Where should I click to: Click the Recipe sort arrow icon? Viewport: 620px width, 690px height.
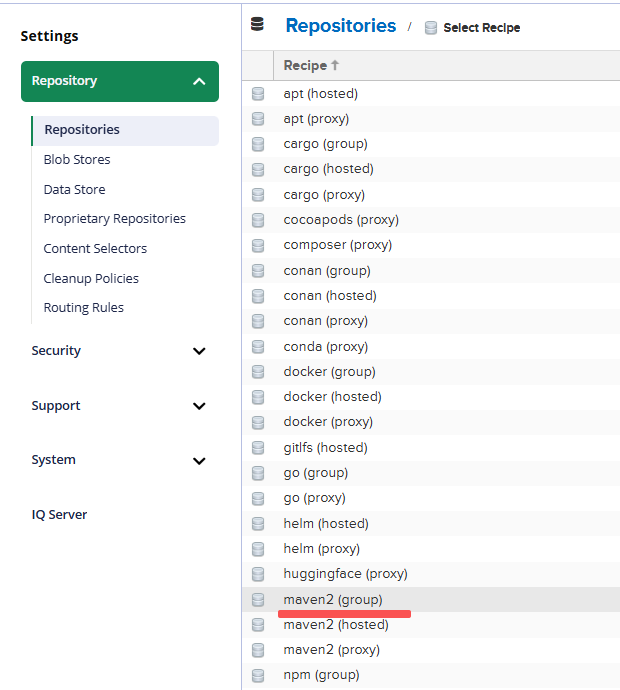[335, 65]
